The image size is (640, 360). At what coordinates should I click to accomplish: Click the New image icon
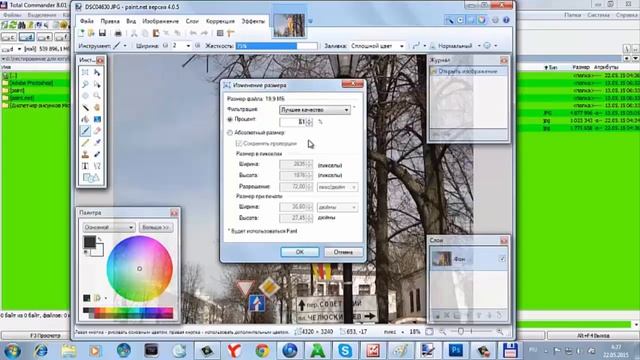pyautogui.click(x=81, y=33)
